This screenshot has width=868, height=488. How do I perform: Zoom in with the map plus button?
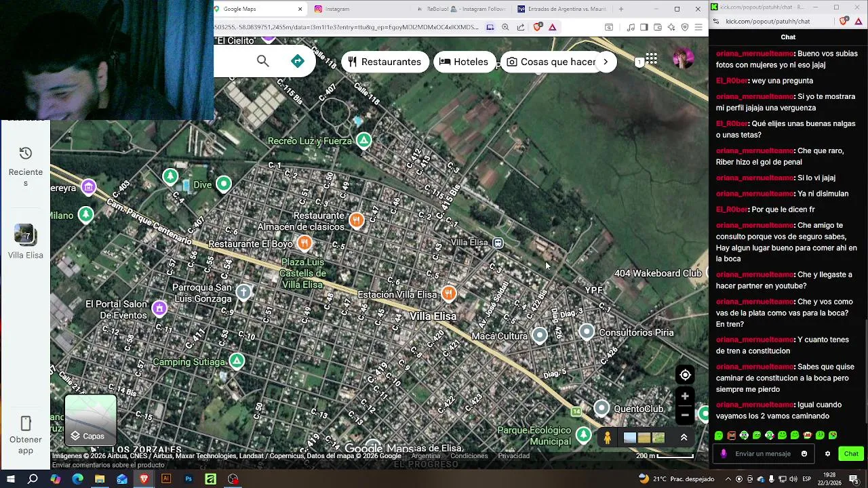pyautogui.click(x=685, y=396)
